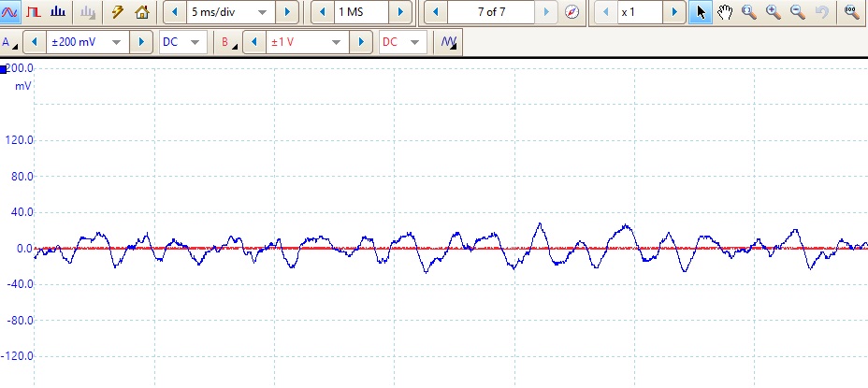Select the zoom-in magnifier tool
The image size is (868, 388).
774,11
